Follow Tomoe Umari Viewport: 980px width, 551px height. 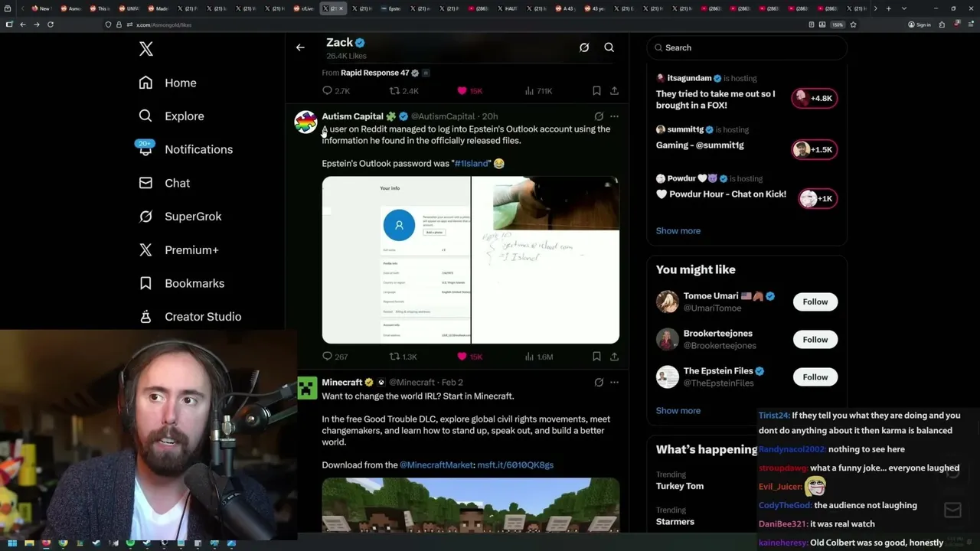(815, 302)
